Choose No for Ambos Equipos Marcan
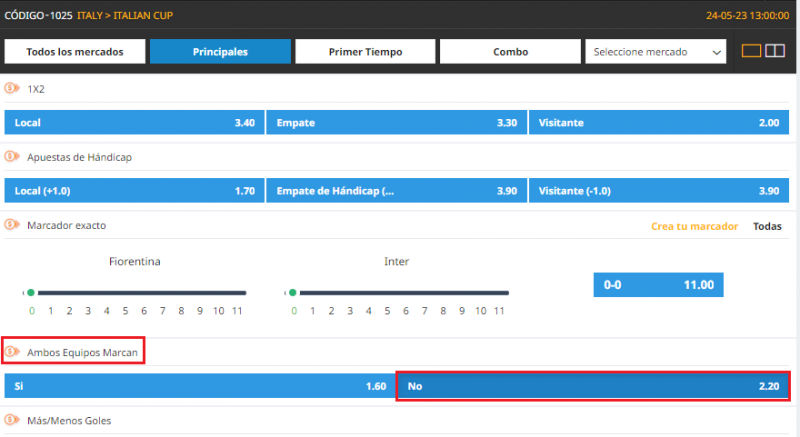The width and height of the screenshot is (800, 437). pos(592,385)
